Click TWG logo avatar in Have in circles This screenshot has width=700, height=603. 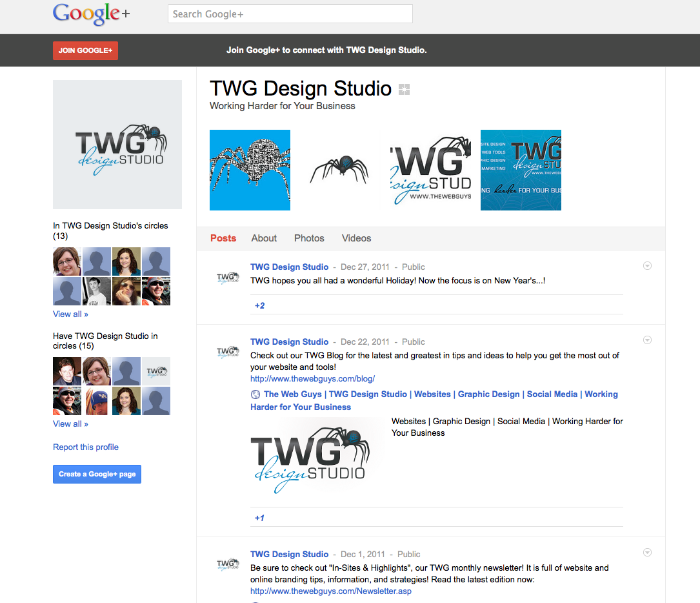pos(155,371)
